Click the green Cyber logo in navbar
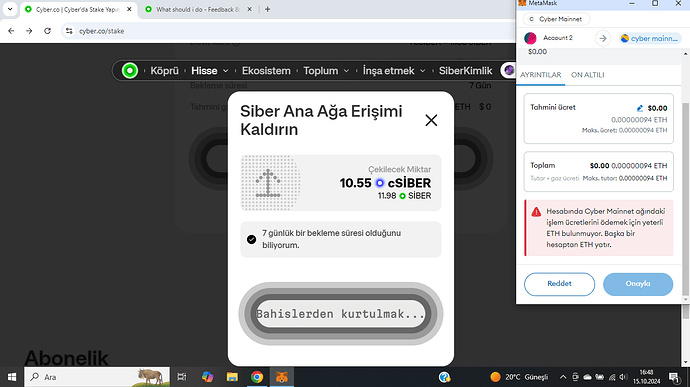This screenshot has height=387, width=690. click(x=130, y=70)
